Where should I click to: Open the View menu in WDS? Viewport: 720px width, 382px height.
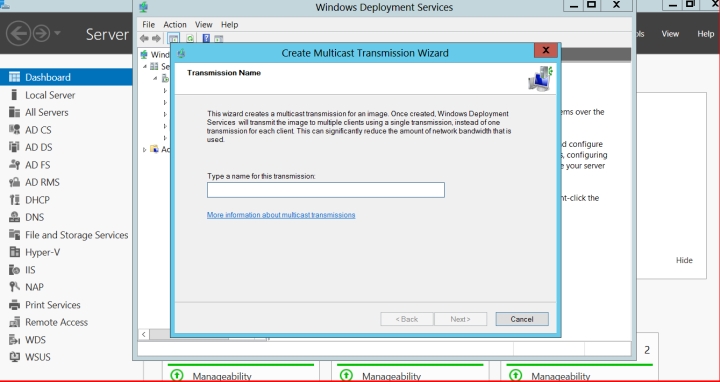tap(203, 25)
